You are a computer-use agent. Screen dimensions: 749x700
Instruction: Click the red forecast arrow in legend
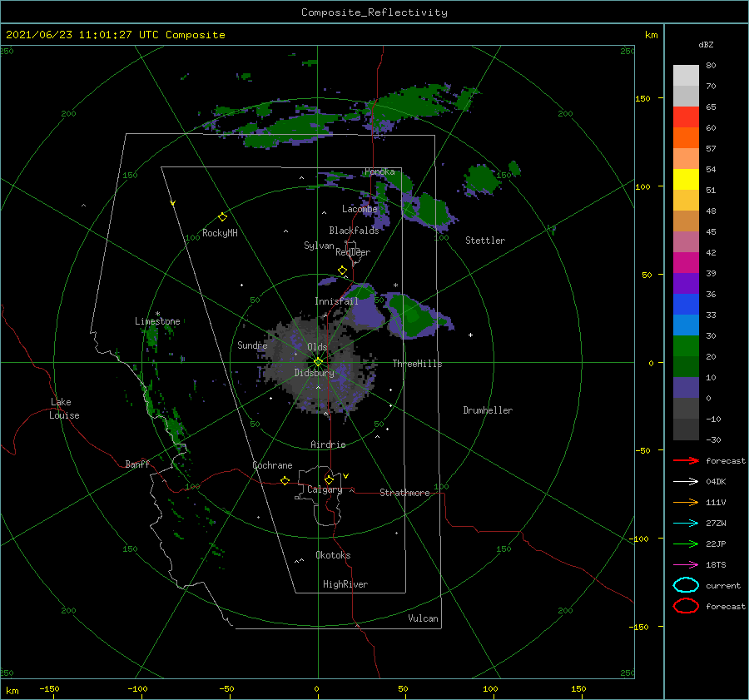pos(686,460)
